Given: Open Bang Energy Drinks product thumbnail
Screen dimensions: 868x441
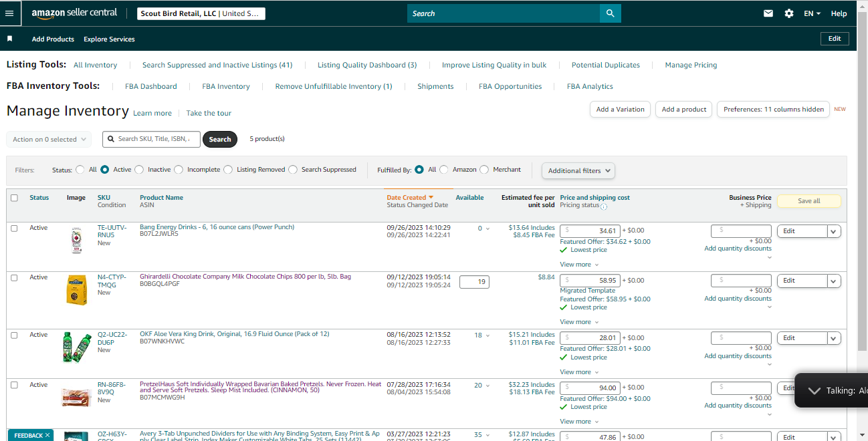Looking at the screenshot, I should [x=76, y=239].
